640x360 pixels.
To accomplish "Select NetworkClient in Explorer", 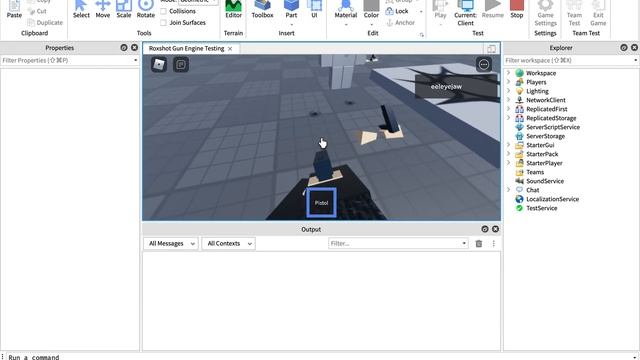I will tap(546, 100).
